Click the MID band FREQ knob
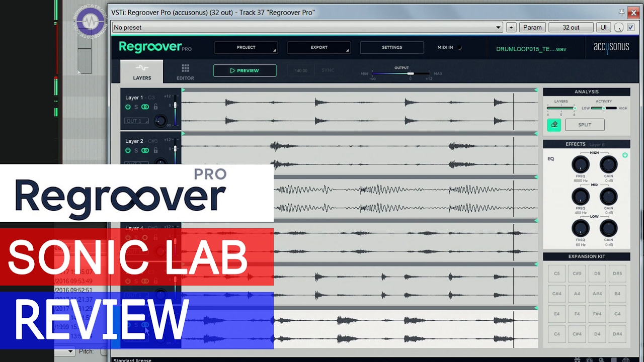This screenshot has height=362, width=644. pyautogui.click(x=580, y=196)
